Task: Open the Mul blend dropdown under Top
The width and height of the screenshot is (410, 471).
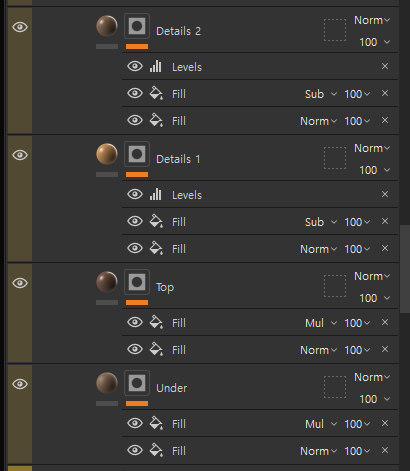Action: pos(321,323)
